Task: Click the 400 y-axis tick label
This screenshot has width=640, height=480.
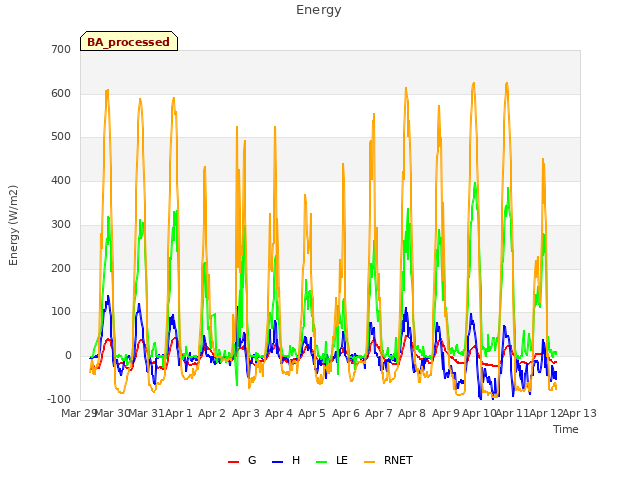Action: 61,180
